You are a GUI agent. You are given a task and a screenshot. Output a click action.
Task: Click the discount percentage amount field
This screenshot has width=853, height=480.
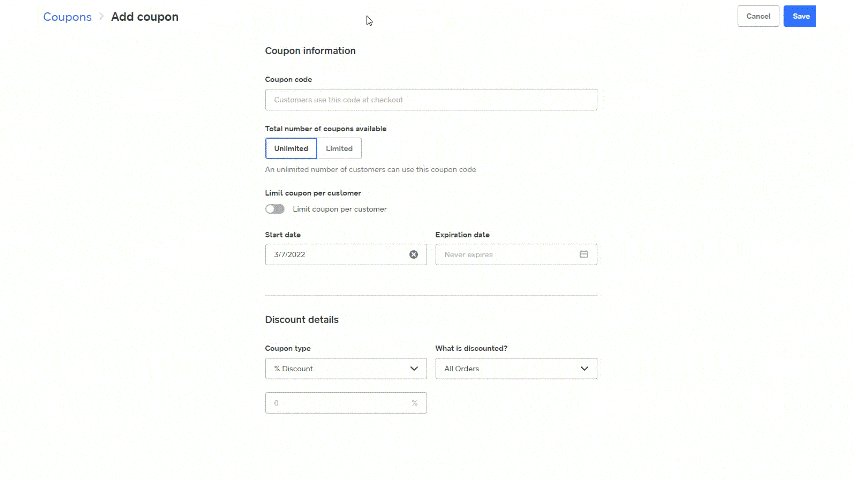tap(345, 403)
